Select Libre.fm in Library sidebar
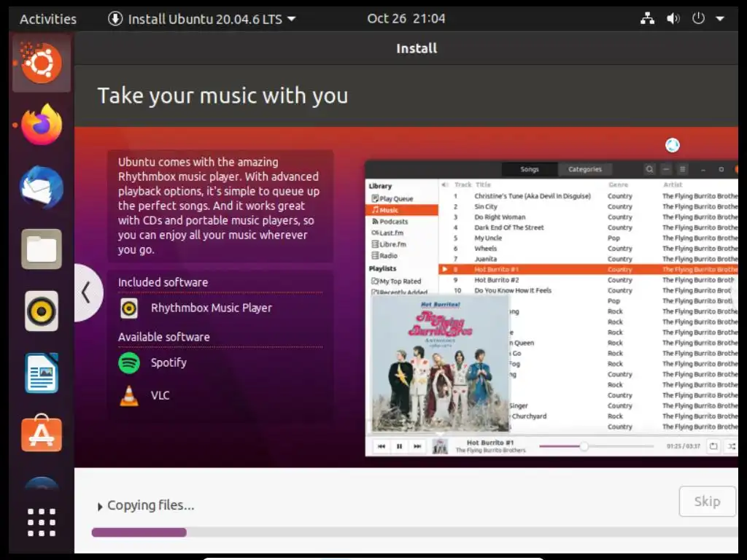 389,244
